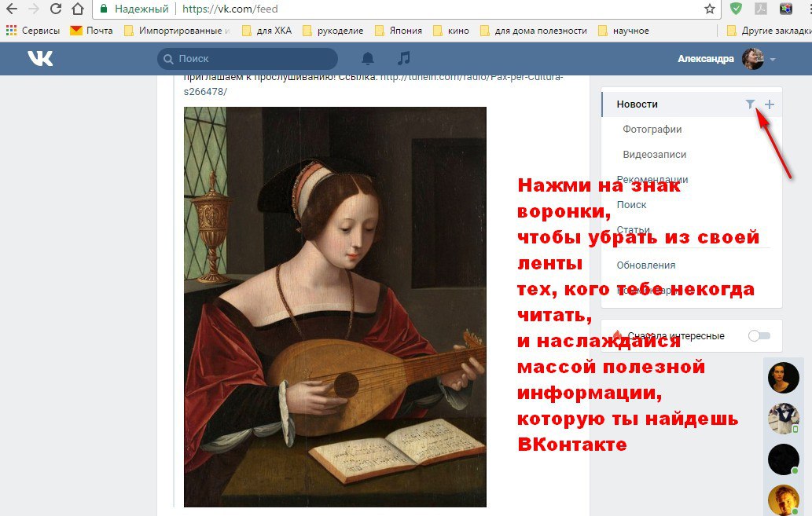
Task: Open chat with the blond-haired avatar
Action: pos(784,500)
